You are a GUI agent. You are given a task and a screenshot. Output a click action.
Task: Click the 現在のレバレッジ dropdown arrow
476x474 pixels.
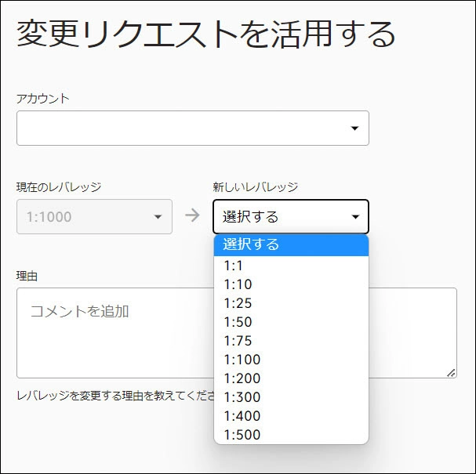158,216
